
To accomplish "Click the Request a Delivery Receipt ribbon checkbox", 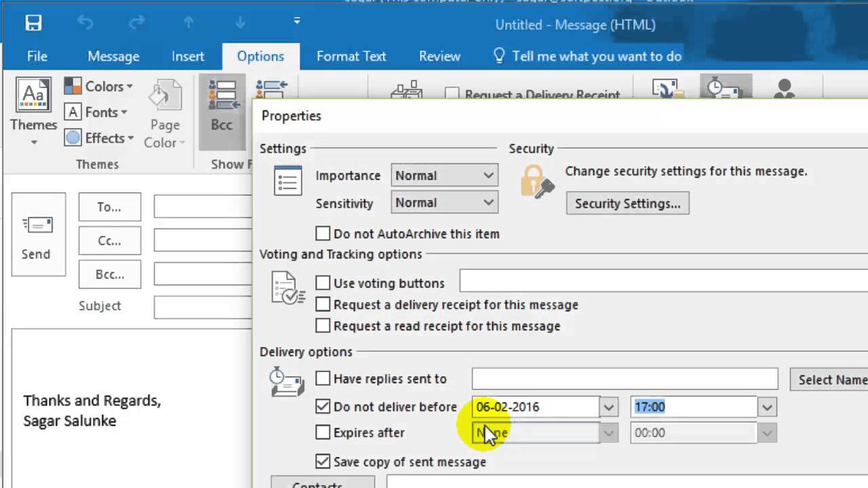I will (x=452, y=94).
